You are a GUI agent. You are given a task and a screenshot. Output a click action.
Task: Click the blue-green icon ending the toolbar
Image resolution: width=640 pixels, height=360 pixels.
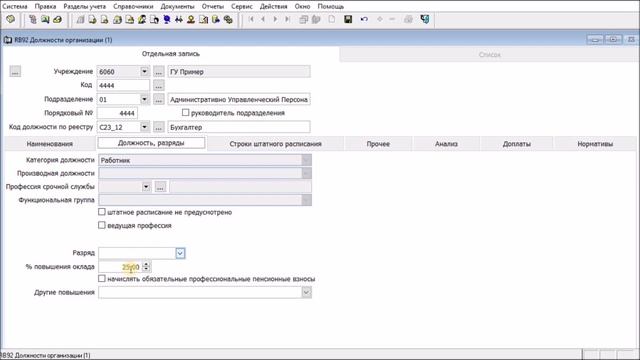424,19
